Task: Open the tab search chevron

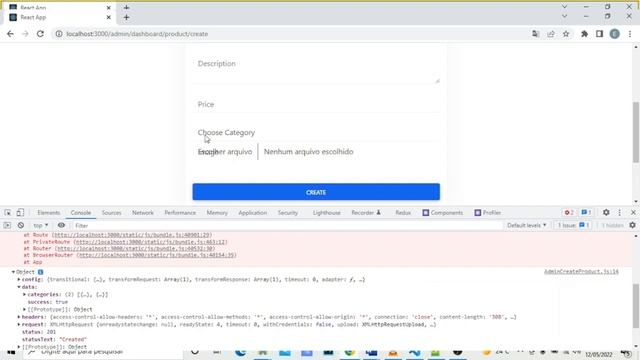Action: [564, 16]
